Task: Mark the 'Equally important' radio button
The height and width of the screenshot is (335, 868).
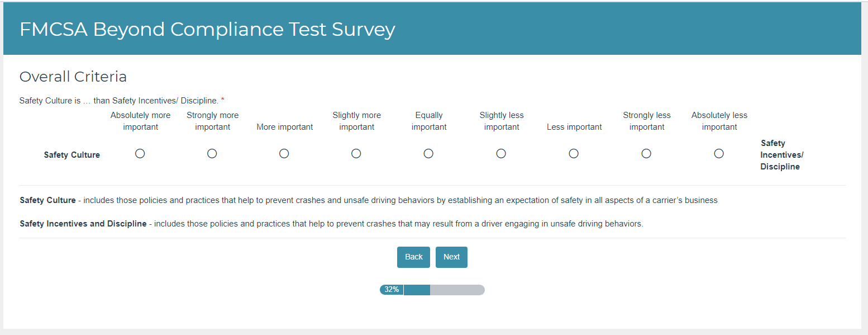Action: tap(428, 153)
